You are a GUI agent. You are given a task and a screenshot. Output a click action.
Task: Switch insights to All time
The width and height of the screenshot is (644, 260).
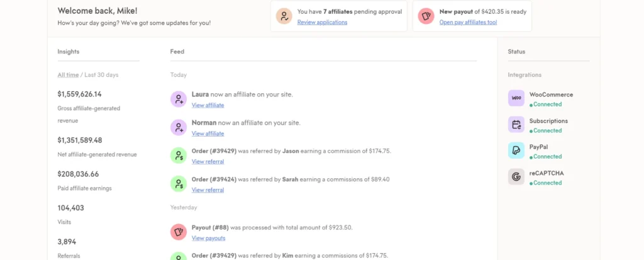68,75
